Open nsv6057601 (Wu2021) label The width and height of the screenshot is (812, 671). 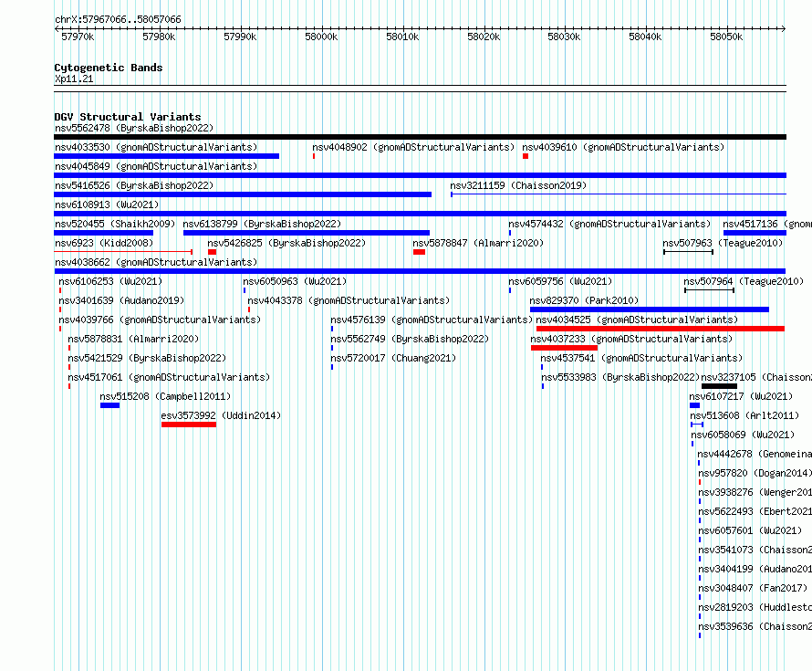pos(750,530)
